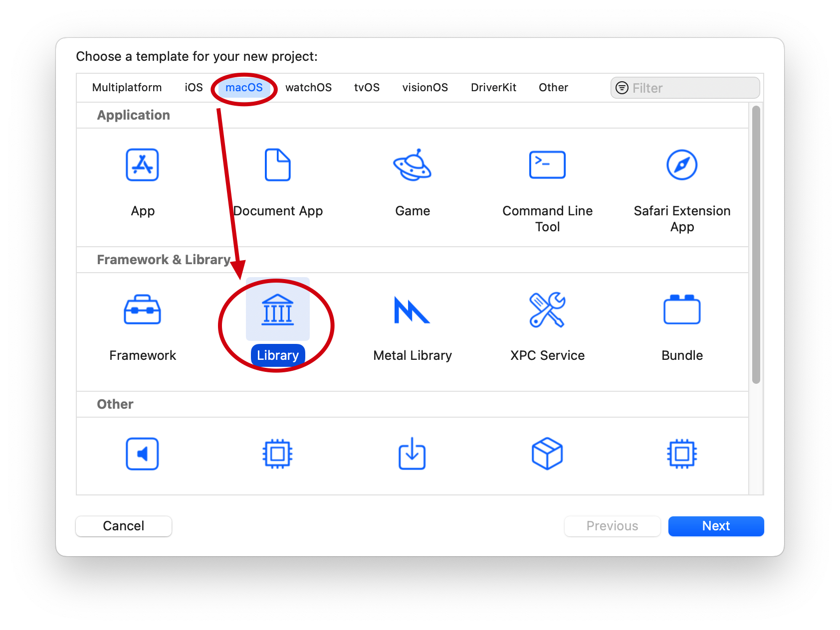This screenshot has width=840, height=630.
Task: Select the Framework toolbox icon
Action: [142, 310]
